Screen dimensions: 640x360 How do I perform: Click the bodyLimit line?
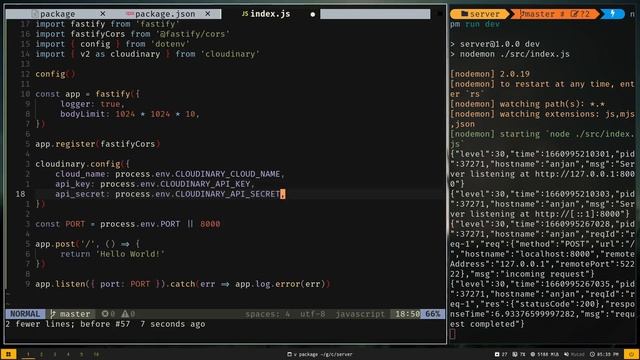[130, 114]
